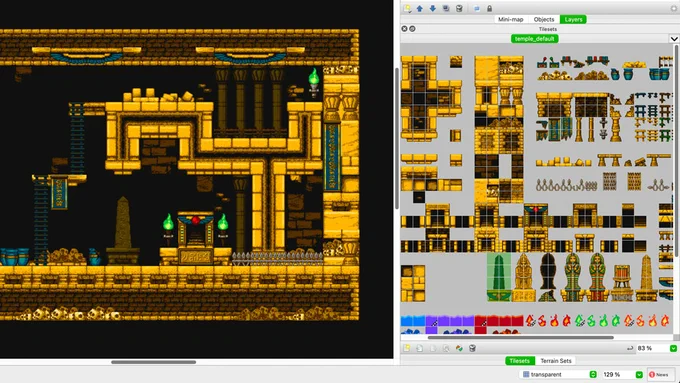This screenshot has width=680, height=383.
Task: Select the temple_default tileset tab
Action: tap(534, 39)
